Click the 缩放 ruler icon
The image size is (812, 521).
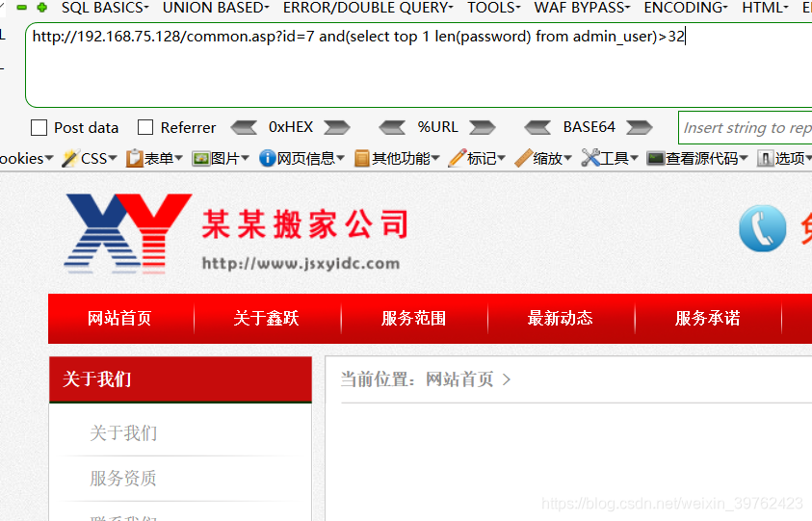524,158
